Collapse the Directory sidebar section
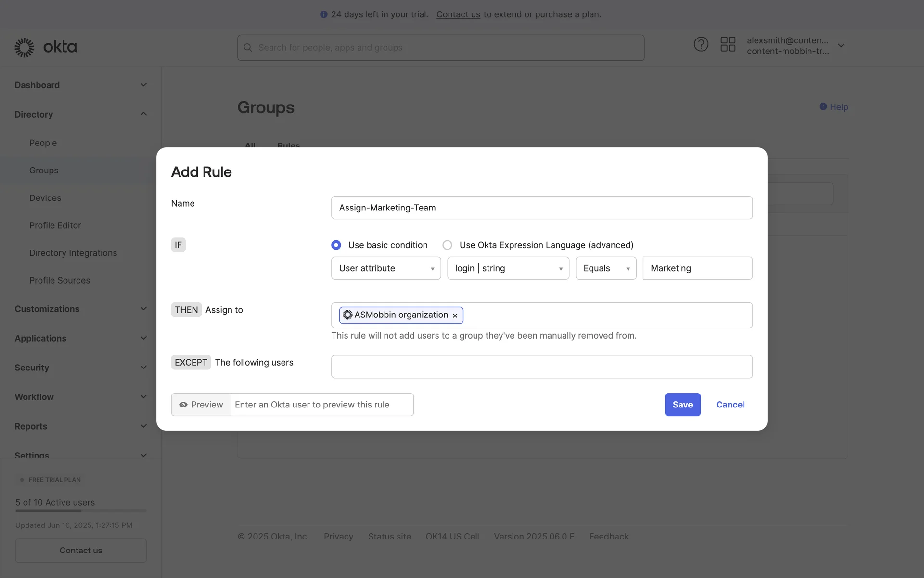924x578 pixels. point(143,114)
